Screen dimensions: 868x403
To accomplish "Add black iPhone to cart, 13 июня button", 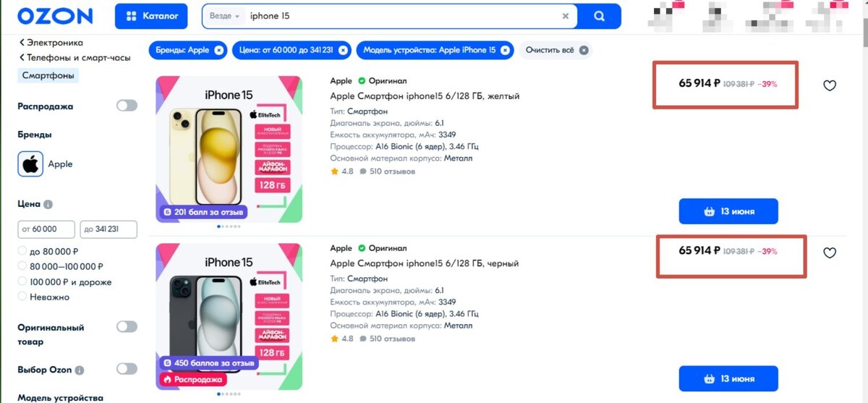I will pyautogui.click(x=728, y=378).
